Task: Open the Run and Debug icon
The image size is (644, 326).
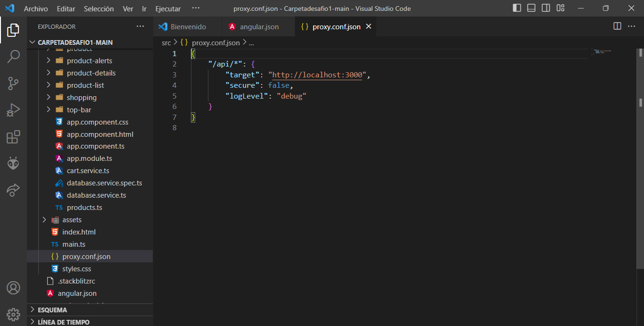Action: coord(13,110)
